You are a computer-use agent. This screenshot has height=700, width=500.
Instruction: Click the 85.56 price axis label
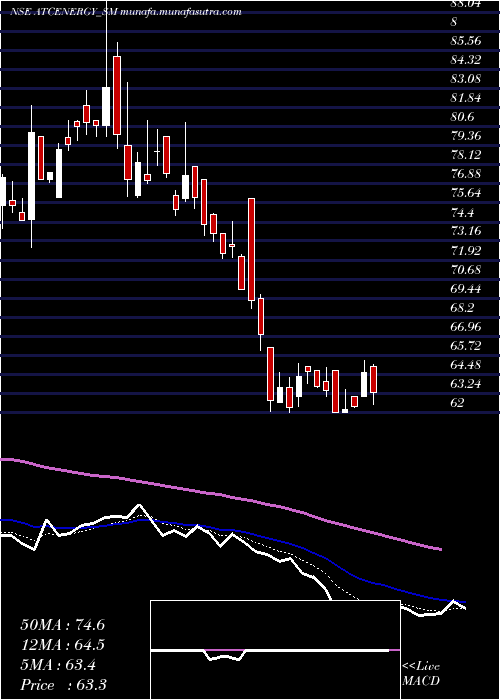(x=466, y=41)
